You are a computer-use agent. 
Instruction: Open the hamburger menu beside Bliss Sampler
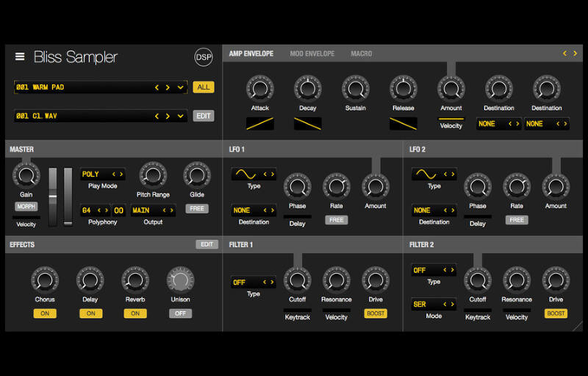coord(20,56)
